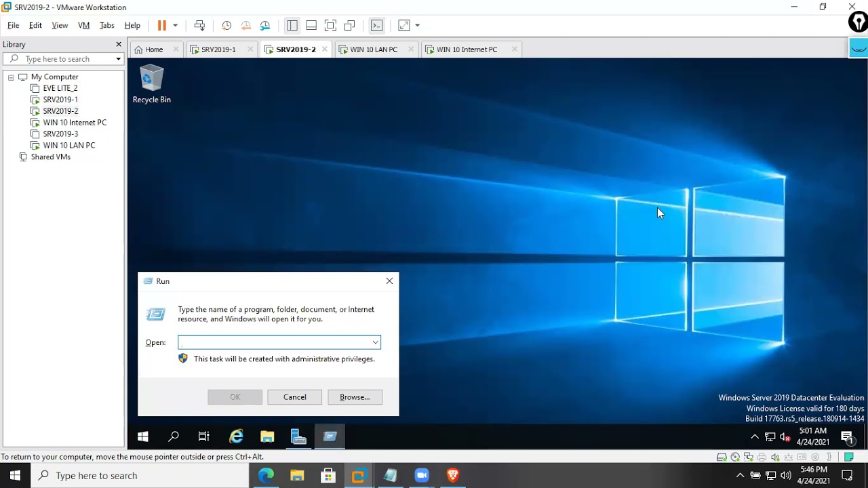
Task: Click Cancel in the Run dialog
Action: coord(295,397)
